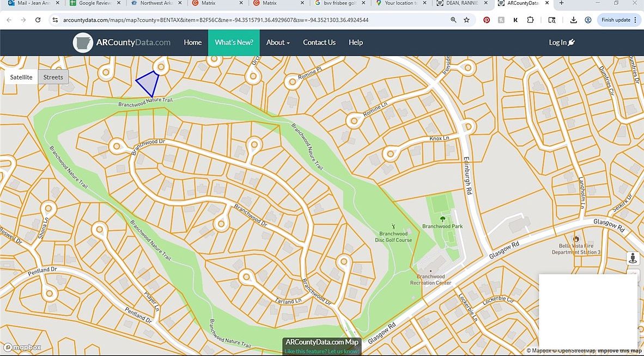Switch map to Satellite view
This screenshot has width=644, height=356.
coord(21,77)
